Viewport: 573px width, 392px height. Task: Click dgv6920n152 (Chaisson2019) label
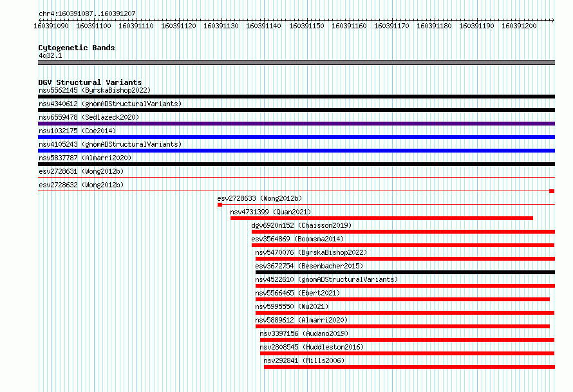(x=301, y=225)
